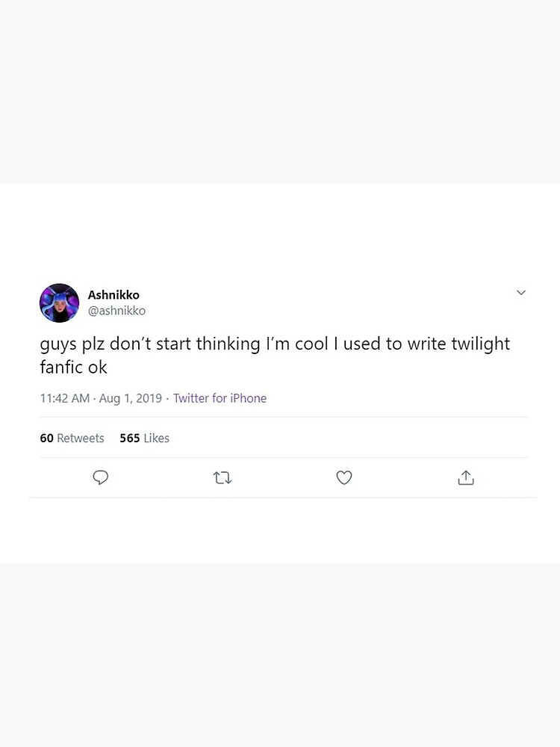Click the tweet's first line of text
Viewport: 560px width, 747px height.
275,344
